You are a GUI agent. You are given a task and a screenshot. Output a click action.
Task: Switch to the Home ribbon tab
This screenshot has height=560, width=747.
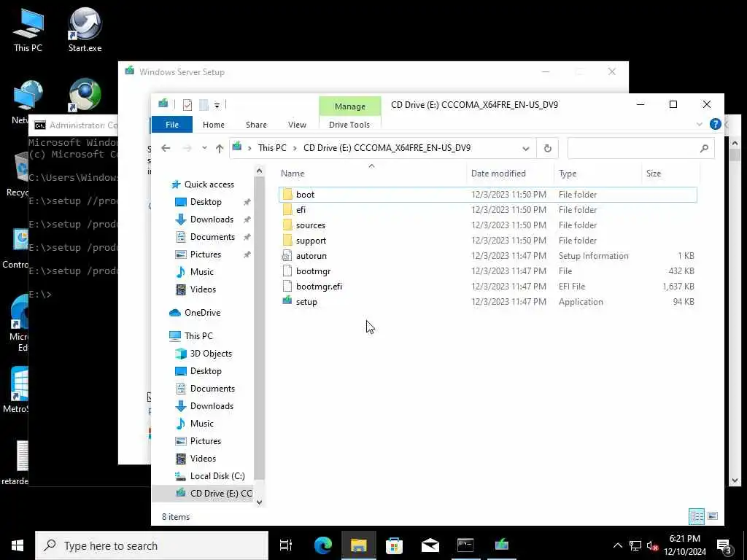click(x=214, y=125)
